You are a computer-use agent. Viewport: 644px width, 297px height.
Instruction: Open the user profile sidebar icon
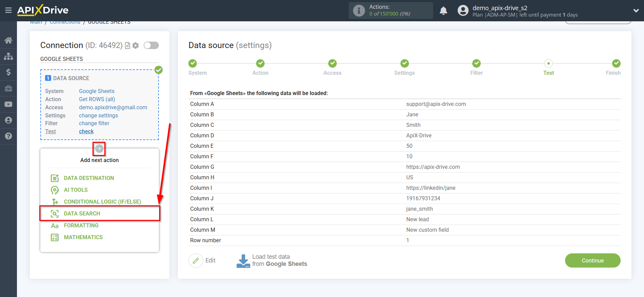tap(8, 120)
